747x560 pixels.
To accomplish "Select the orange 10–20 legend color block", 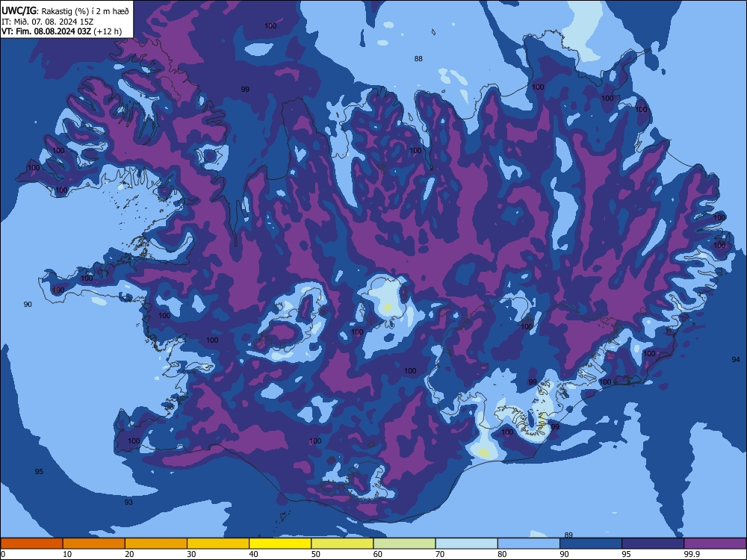I will (94, 544).
